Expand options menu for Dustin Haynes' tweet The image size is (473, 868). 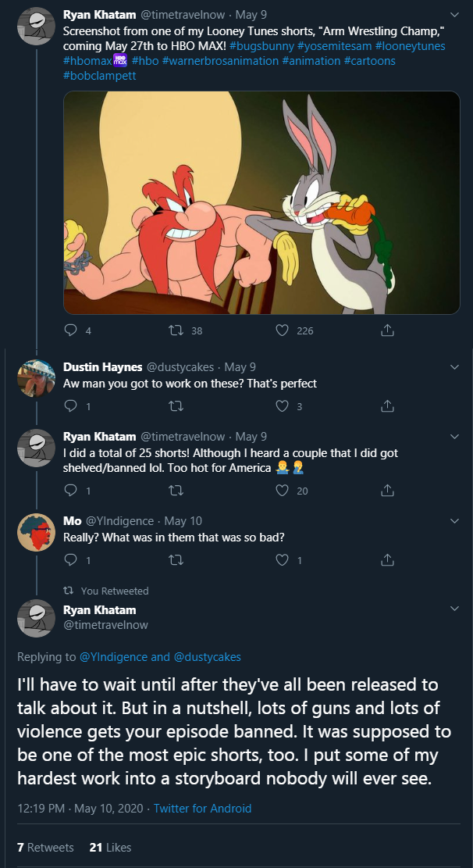456,367
